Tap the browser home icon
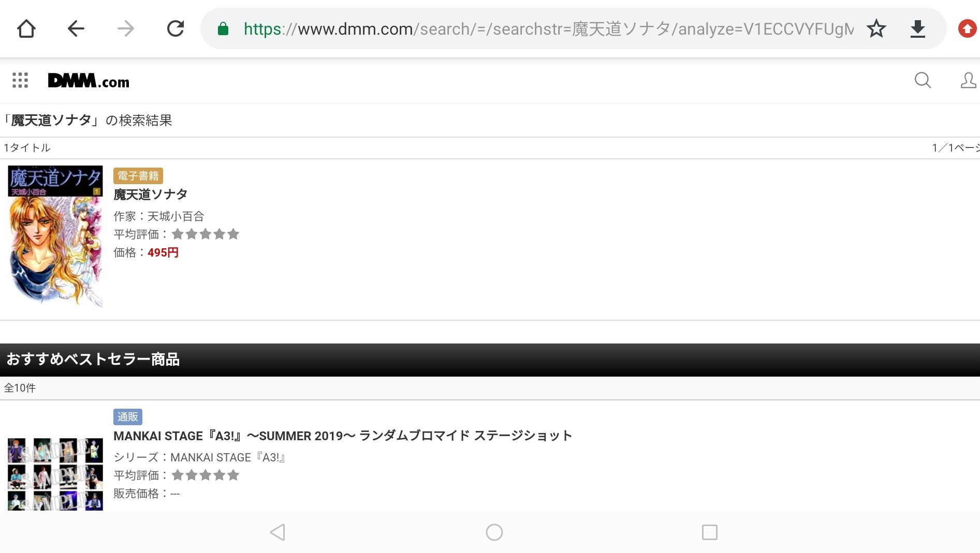 tap(26, 28)
